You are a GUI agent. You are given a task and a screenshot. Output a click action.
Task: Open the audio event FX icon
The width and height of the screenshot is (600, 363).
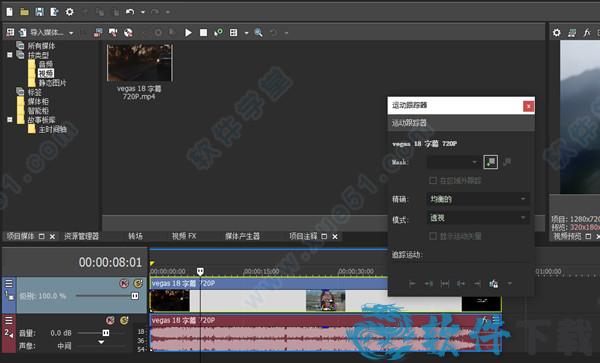(485, 320)
